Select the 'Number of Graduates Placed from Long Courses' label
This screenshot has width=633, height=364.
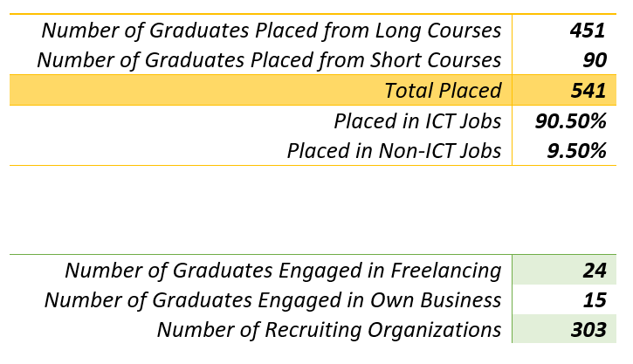[x=272, y=31]
